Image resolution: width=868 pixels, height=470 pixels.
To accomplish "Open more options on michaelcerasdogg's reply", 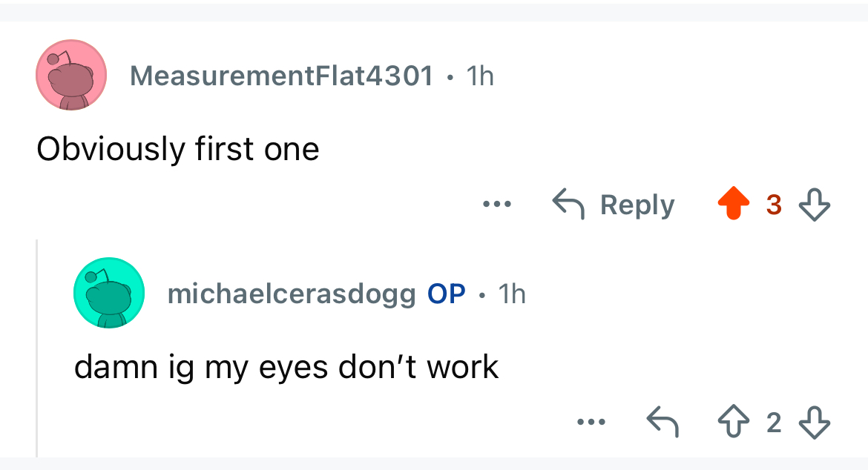I will click(591, 423).
